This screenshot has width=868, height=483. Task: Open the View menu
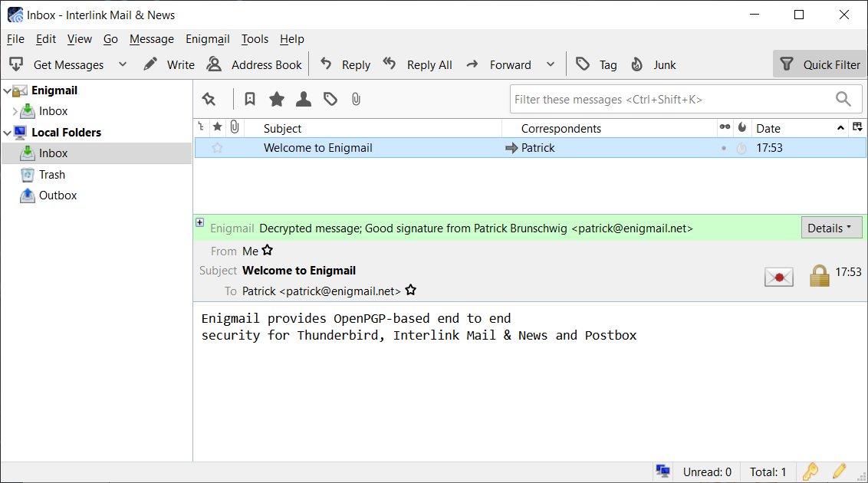80,39
